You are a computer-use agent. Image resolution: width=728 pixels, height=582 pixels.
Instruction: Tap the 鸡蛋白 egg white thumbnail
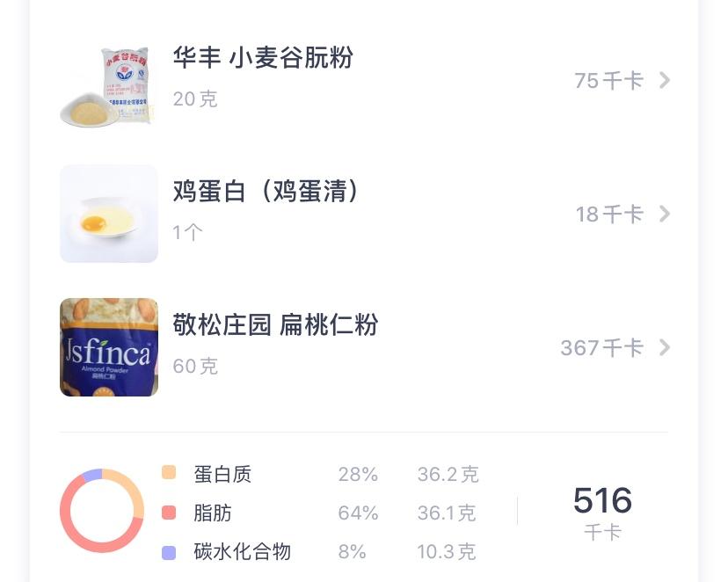(109, 214)
